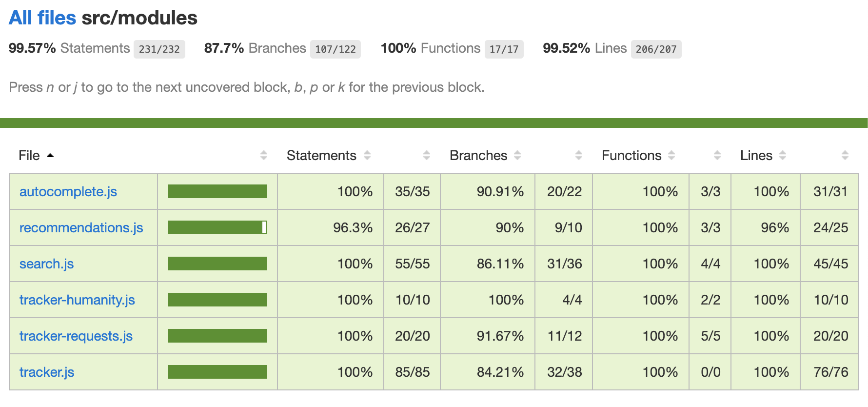Select the 32/38 branches count cell
Image resolution: width=868 pixels, height=407 pixels.
[565, 372]
